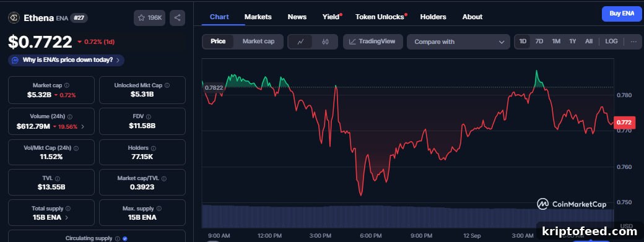Switch to the Holders tab
The image size is (644, 242).
[x=433, y=17]
